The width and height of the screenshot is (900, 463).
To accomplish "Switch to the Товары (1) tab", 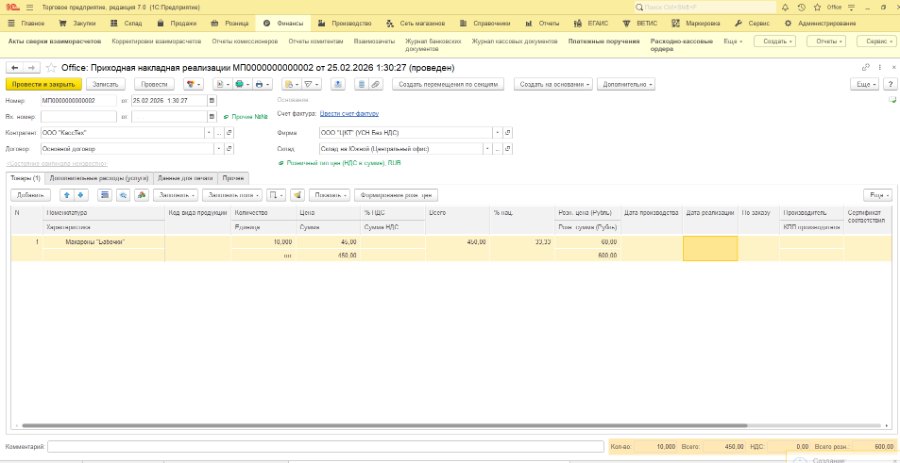I will tap(26, 178).
